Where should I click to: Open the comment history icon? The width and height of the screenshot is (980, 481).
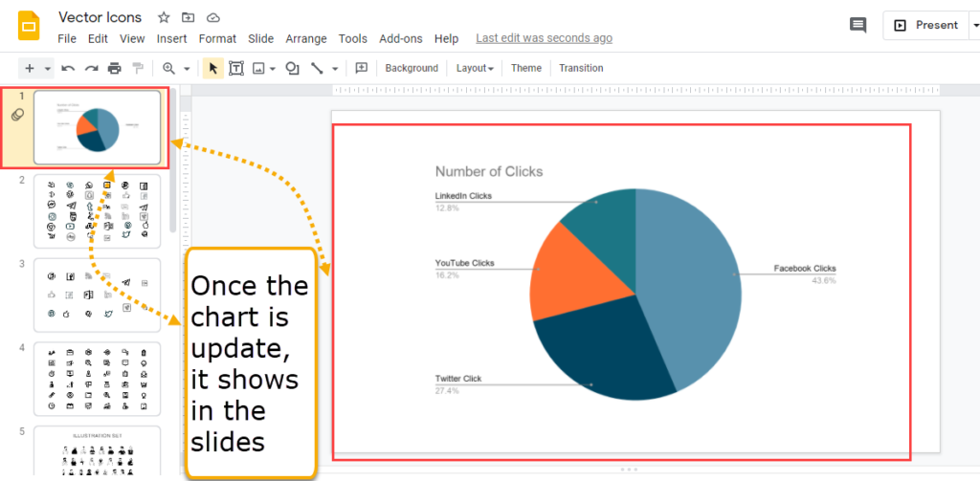coord(858,26)
